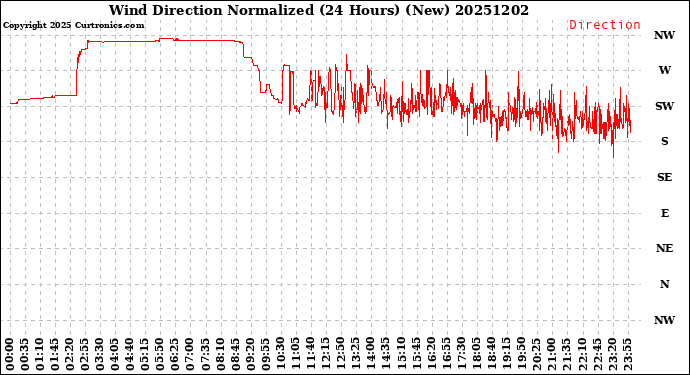Click the 16:20 time label
Screen dimensions: 690x375
pos(431,354)
